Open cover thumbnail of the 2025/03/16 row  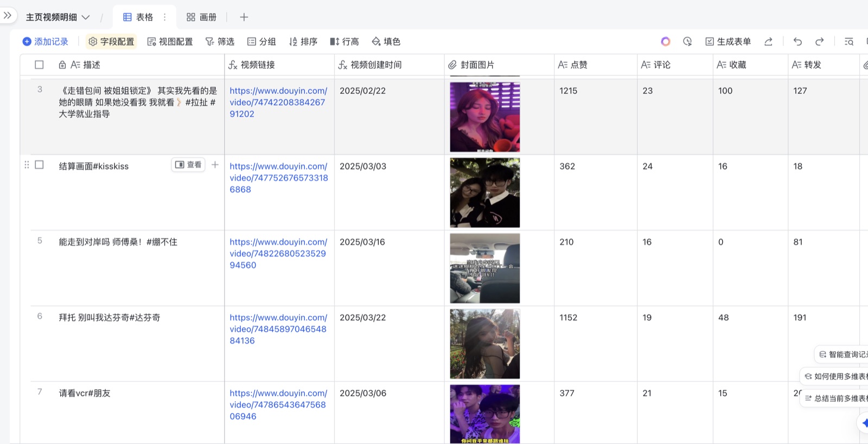pos(485,268)
